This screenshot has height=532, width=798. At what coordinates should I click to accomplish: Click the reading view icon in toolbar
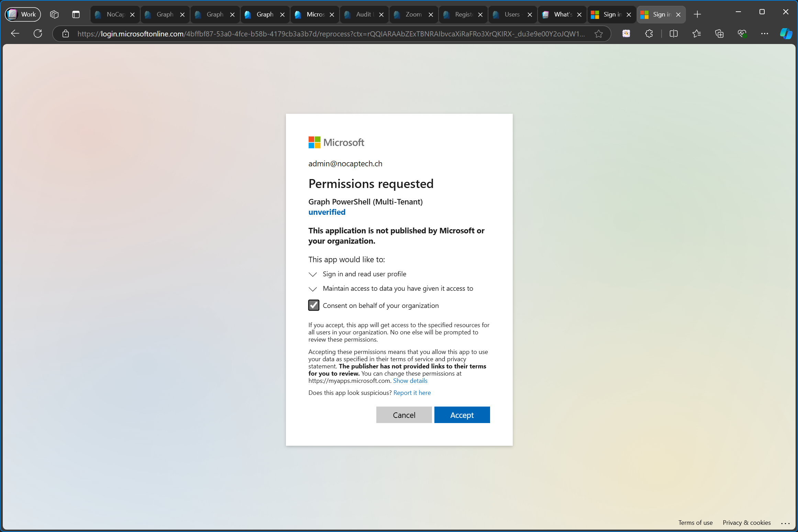pyautogui.click(x=674, y=34)
